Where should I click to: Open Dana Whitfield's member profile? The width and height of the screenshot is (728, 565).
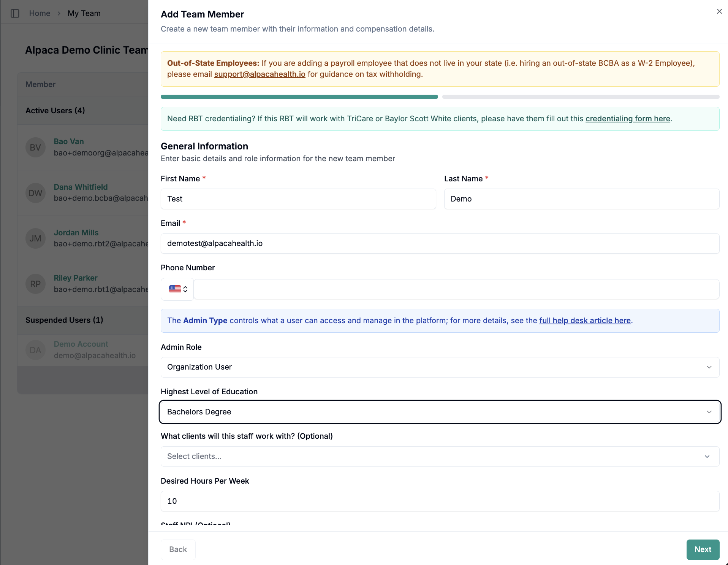(81, 187)
